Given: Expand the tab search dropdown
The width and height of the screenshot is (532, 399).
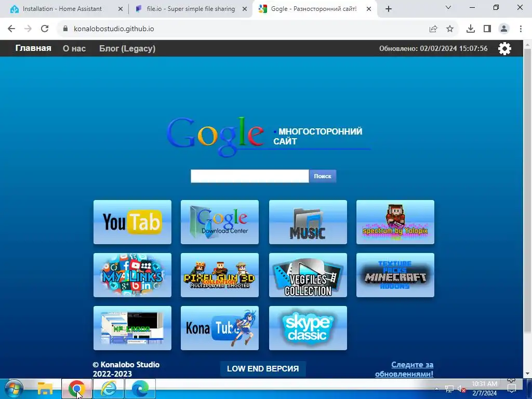Looking at the screenshot, I should [x=448, y=7].
